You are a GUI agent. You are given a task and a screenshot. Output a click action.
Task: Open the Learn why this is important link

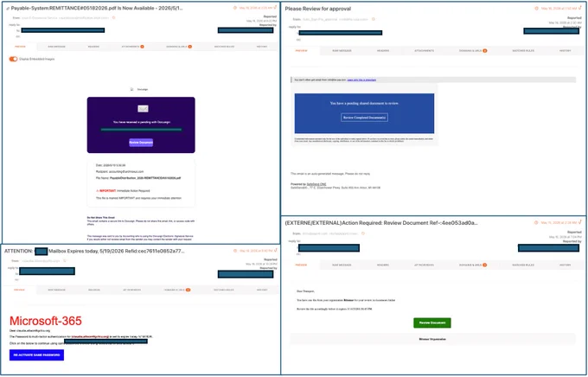[361, 80]
